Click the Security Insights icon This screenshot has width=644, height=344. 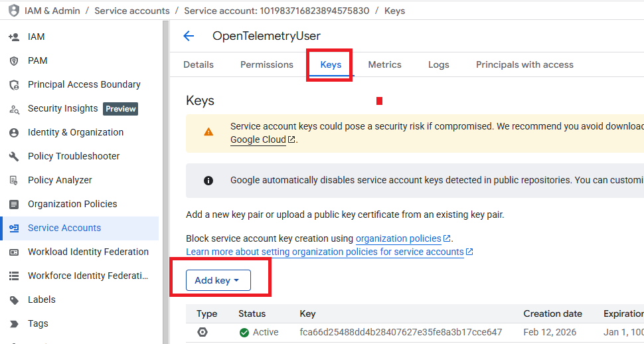[x=14, y=109]
